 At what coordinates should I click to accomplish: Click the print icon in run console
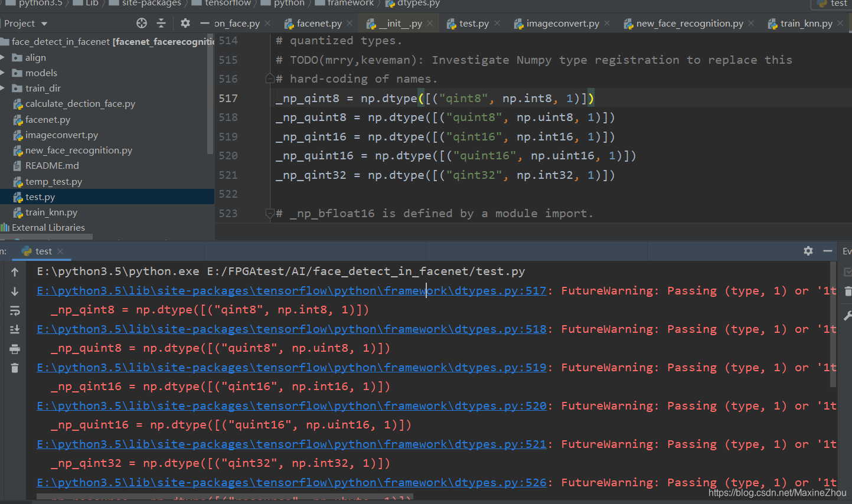coord(15,349)
